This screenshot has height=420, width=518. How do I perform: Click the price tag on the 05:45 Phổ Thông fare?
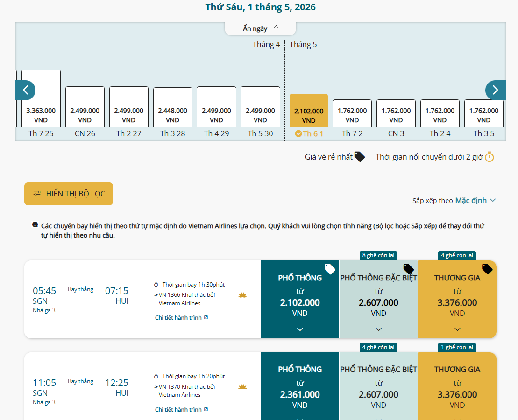point(330,269)
